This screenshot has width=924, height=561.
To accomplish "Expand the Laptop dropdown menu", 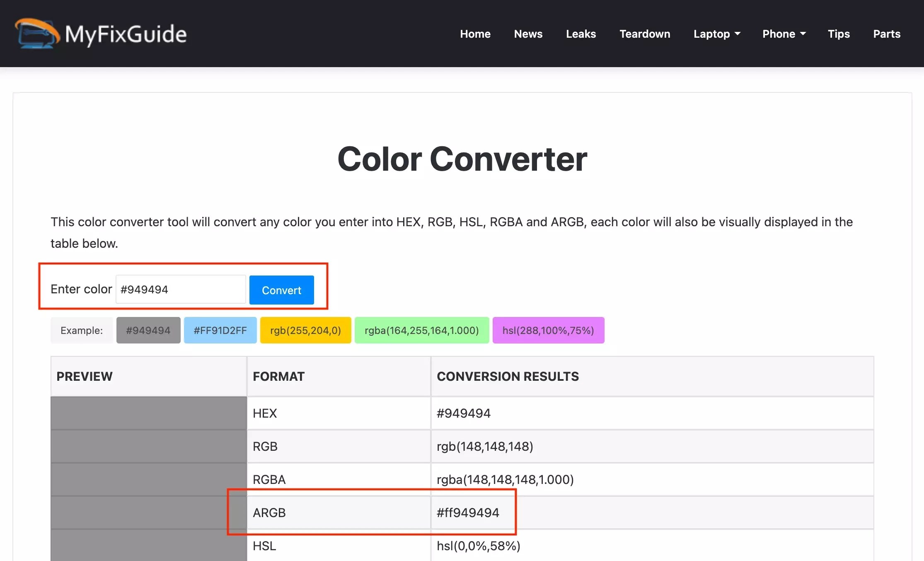I will pos(716,34).
